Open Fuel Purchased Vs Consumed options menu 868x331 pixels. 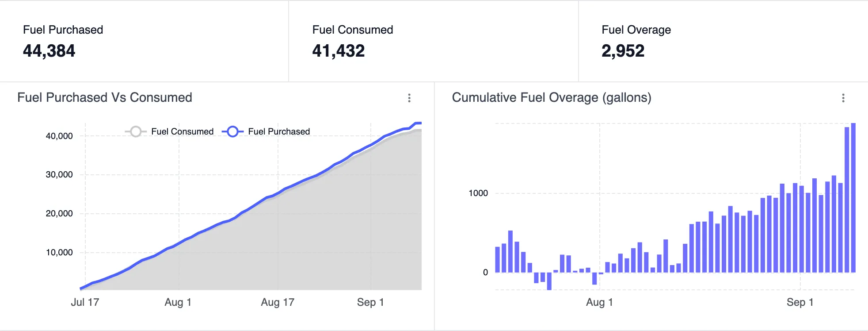409,98
